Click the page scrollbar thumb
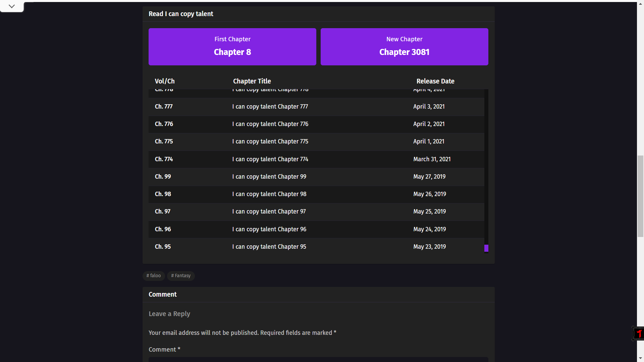This screenshot has width=644, height=362. point(640,196)
